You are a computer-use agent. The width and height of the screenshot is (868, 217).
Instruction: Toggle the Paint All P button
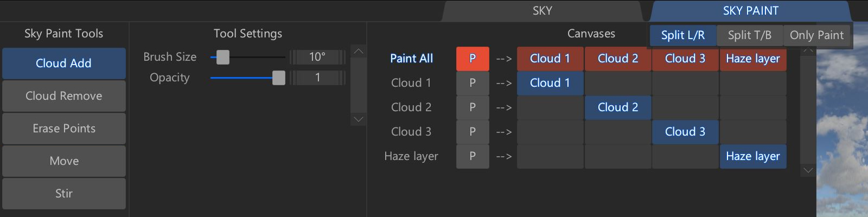pos(473,59)
